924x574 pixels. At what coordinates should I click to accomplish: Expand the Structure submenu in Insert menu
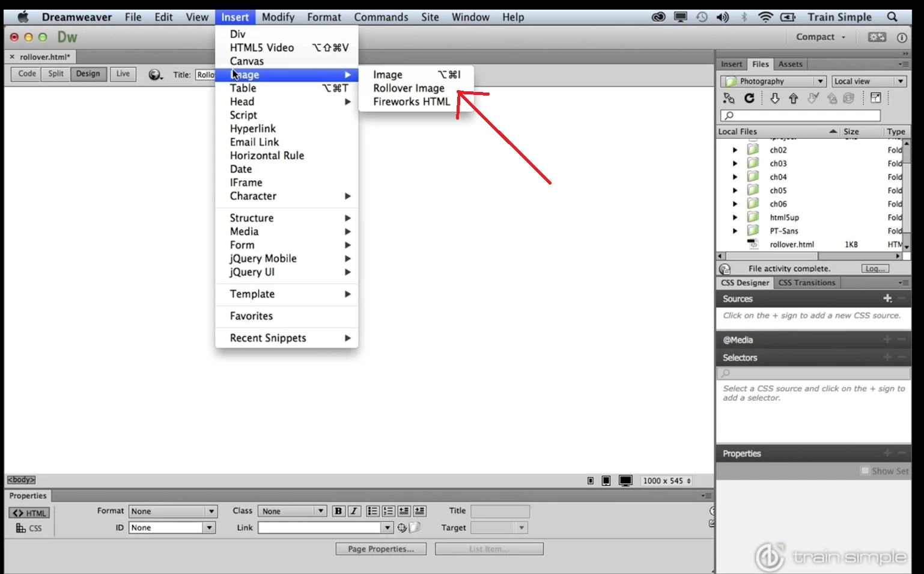(287, 218)
